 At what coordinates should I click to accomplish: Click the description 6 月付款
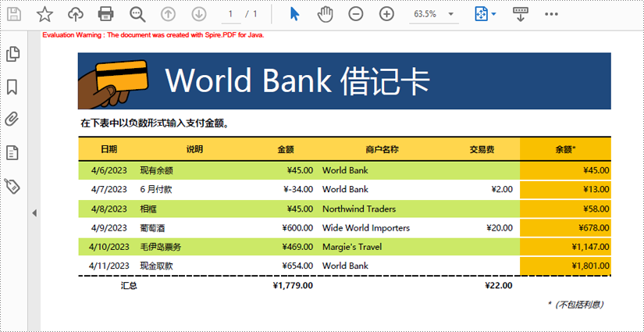(x=155, y=189)
